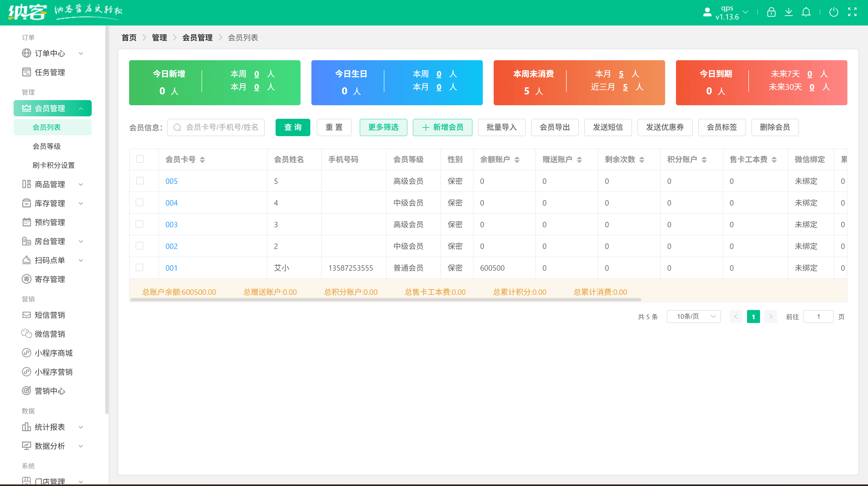Enter fullscreen via top-right icon
Image resolution: width=868 pixels, height=486 pixels.
click(853, 12)
